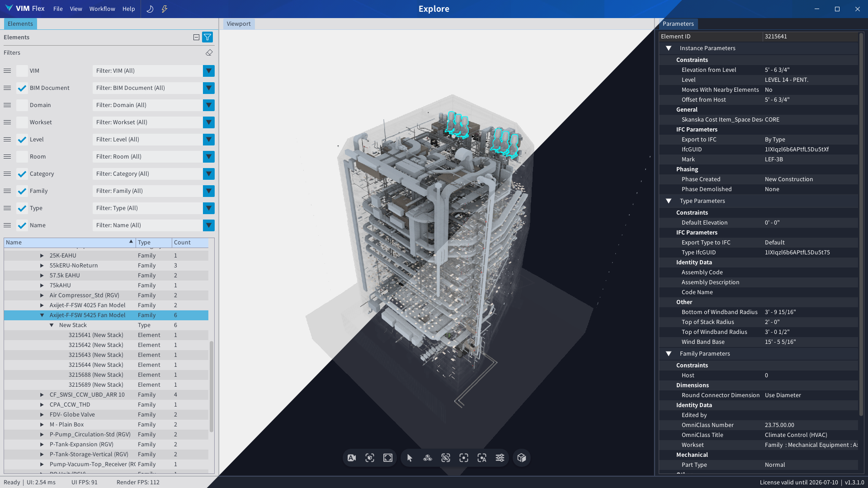Expand the 75kAHU family tree row
The image size is (868, 488).
point(42,286)
